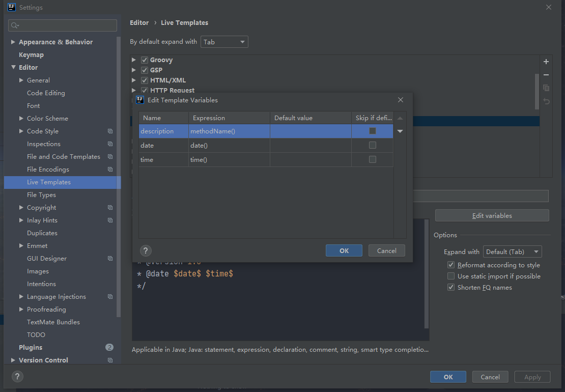This screenshot has height=392, width=565.
Task: Expand the Groovy template group
Action: click(x=134, y=60)
